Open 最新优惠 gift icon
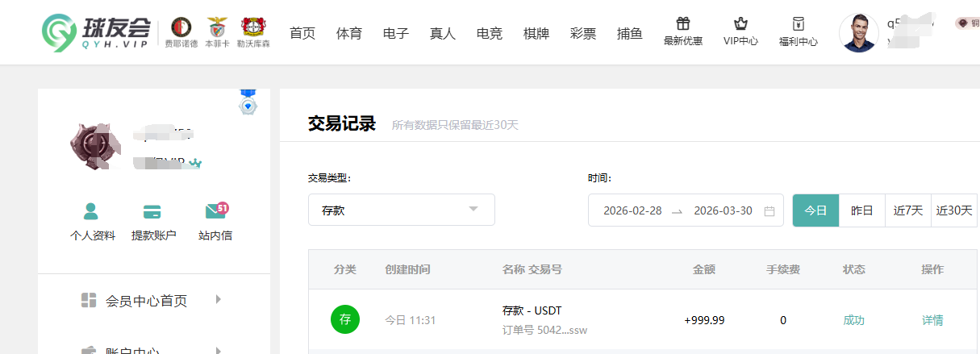The height and width of the screenshot is (354, 980). pos(682,24)
